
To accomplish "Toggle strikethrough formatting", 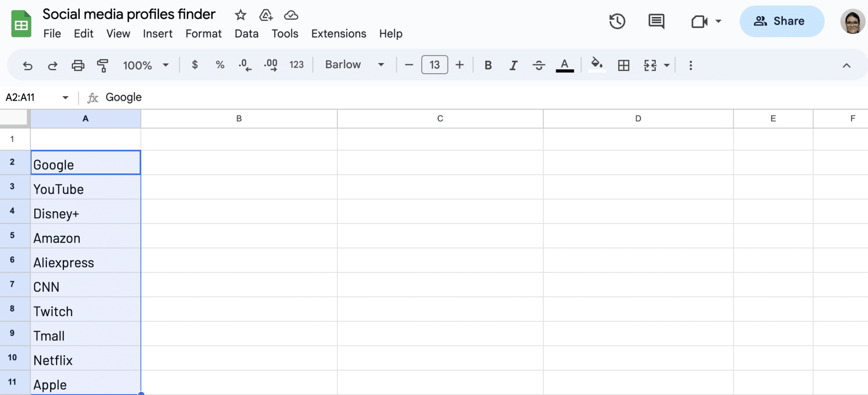I will point(539,65).
